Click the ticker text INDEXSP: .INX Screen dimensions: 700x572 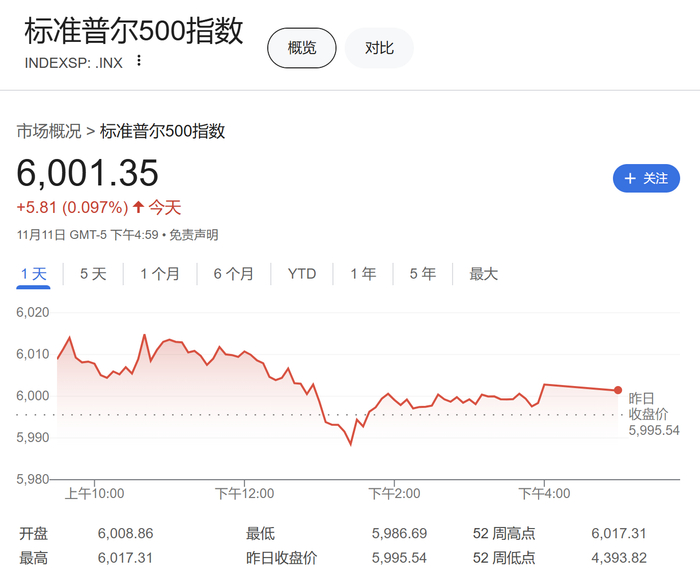[x=74, y=63]
